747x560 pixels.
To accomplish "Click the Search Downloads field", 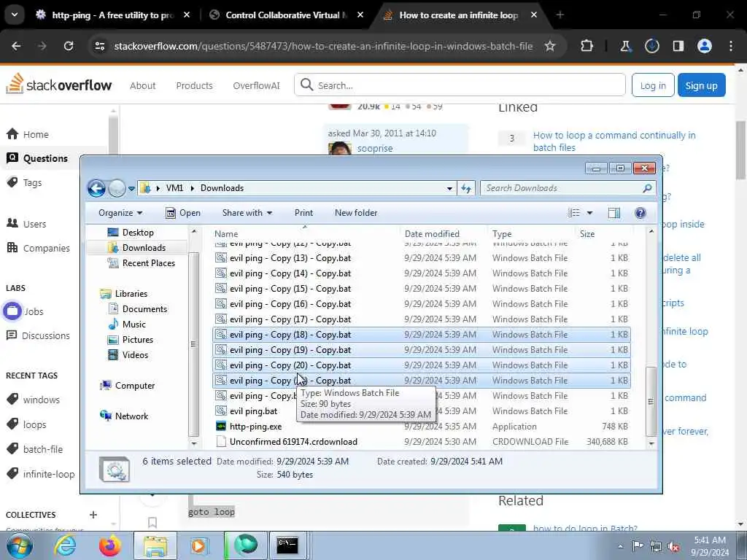I will 568,188.
